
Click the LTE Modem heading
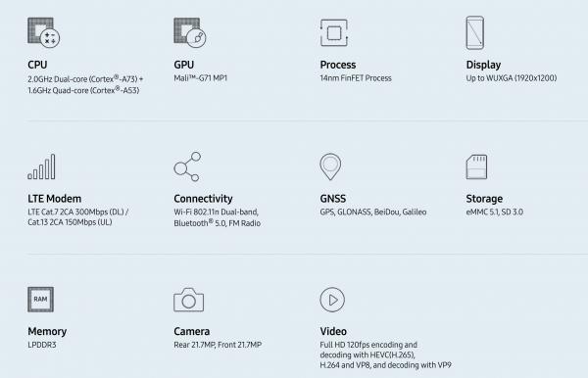pos(54,199)
